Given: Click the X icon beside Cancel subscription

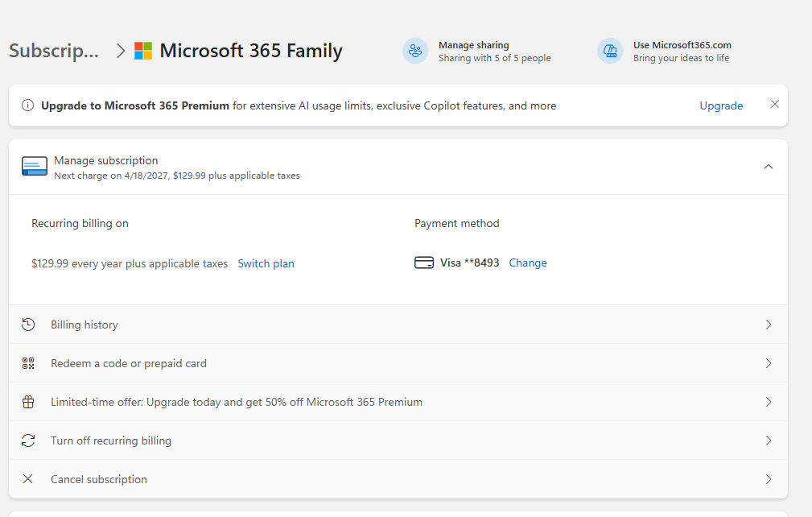Looking at the screenshot, I should pyautogui.click(x=28, y=479).
